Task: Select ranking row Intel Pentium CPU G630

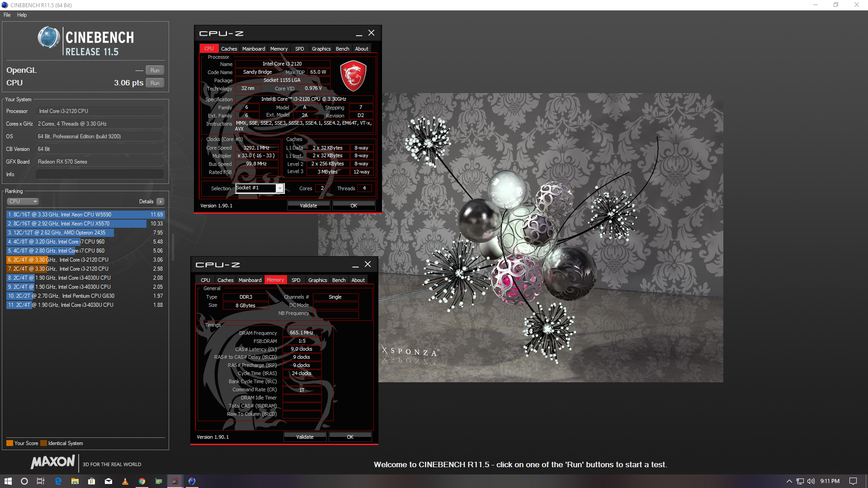Action: (x=85, y=296)
